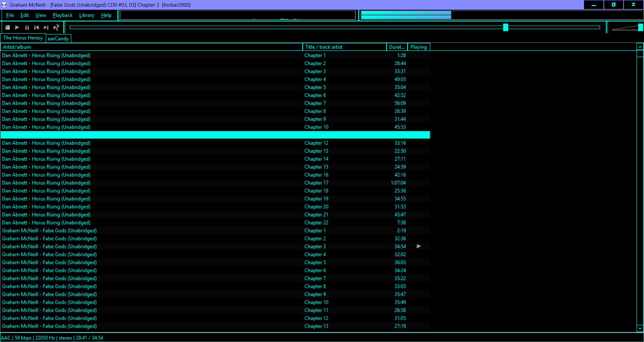Go to the previous track
This screenshot has height=342, width=644.
(37, 27)
